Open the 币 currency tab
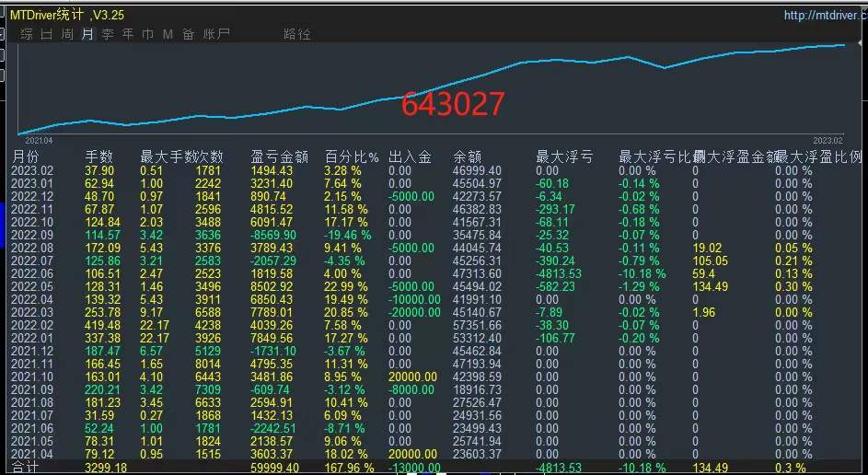Viewport: 868px width, 475px height. [148, 34]
